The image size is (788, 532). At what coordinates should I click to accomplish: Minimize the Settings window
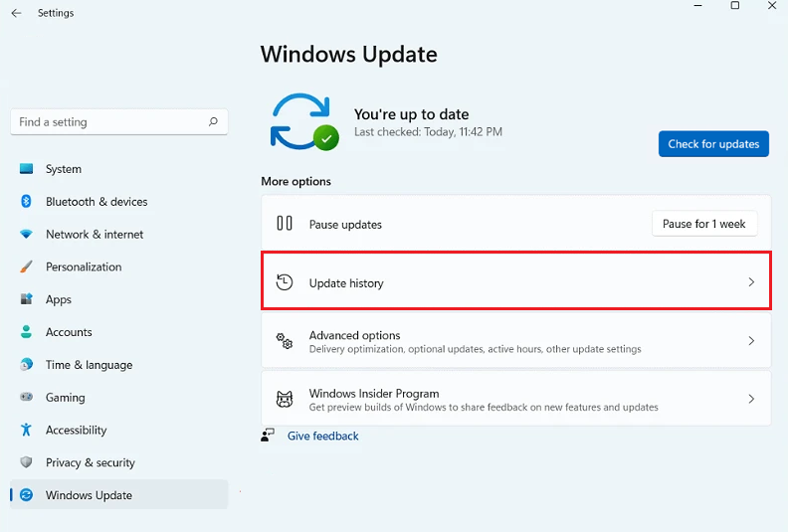(698, 6)
